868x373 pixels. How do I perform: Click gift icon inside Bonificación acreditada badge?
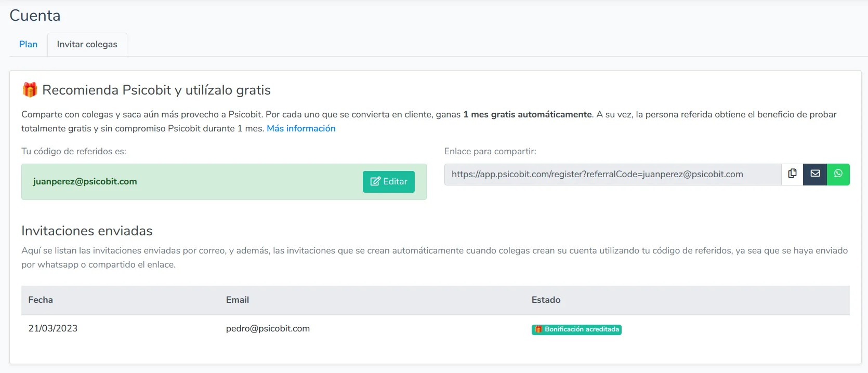coord(538,329)
